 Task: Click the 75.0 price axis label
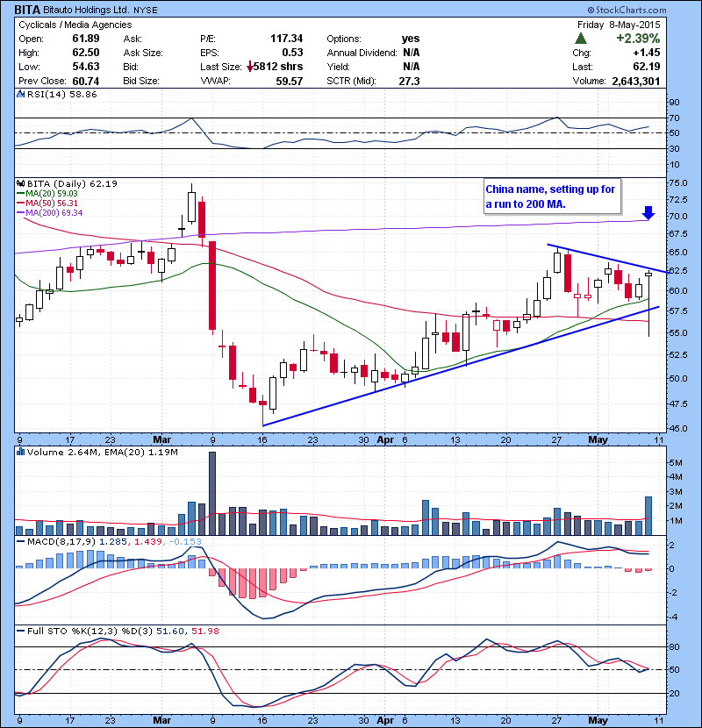pos(677,183)
